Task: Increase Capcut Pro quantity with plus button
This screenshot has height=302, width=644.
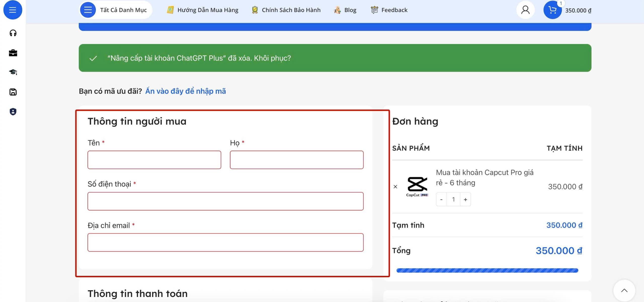Action: pos(465,199)
